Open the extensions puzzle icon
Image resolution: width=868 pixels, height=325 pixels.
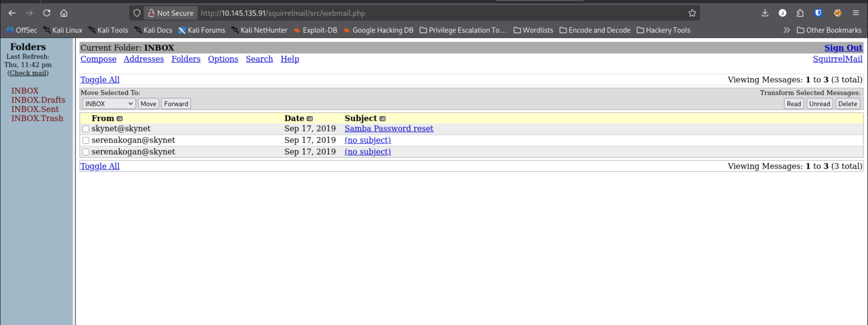[x=800, y=13]
